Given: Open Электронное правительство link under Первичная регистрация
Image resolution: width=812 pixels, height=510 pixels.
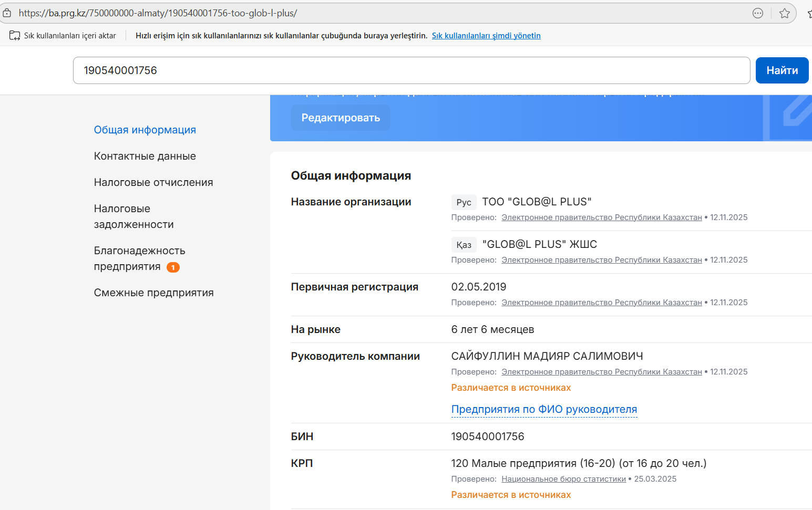Looking at the screenshot, I should pos(601,303).
